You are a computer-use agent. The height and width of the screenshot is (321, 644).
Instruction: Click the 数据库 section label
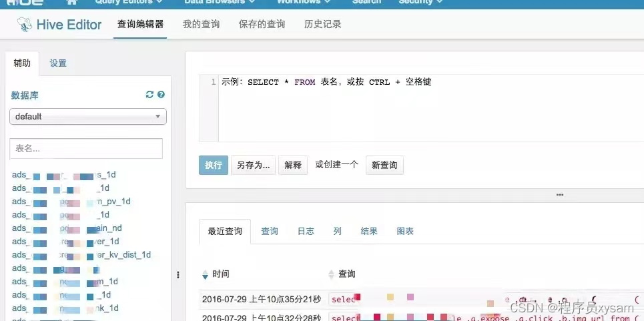click(25, 95)
